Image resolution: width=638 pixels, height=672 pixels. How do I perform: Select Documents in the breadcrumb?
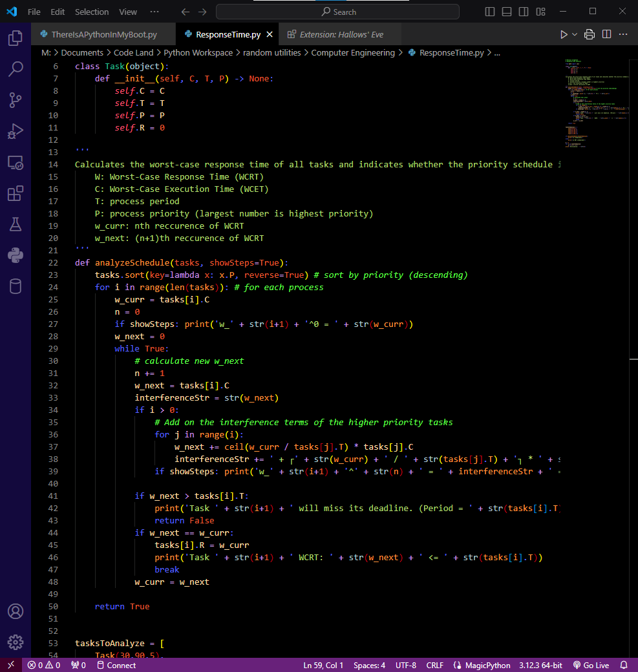click(x=82, y=53)
